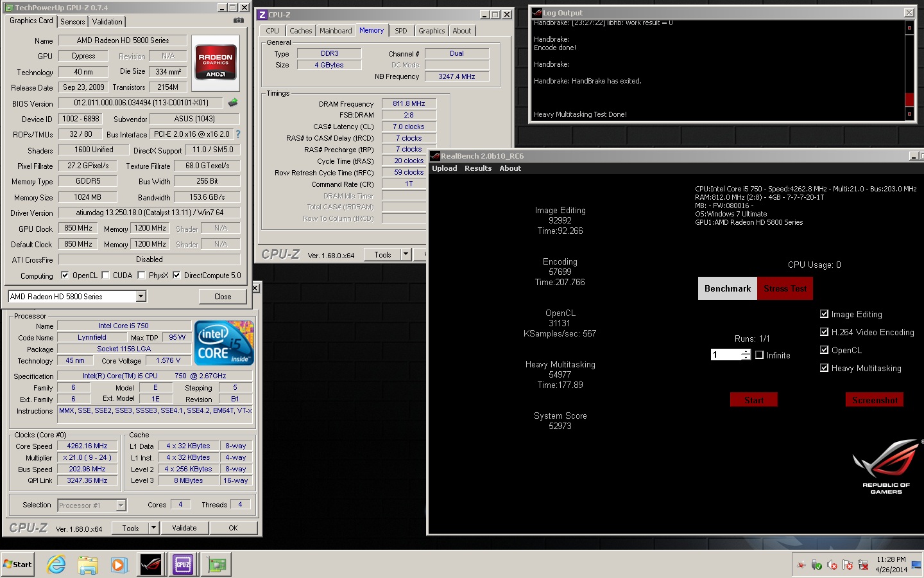Open the Tools dropdown arrow in CPU-Z CPU window
This screenshot has height=578, width=924.
(153, 528)
